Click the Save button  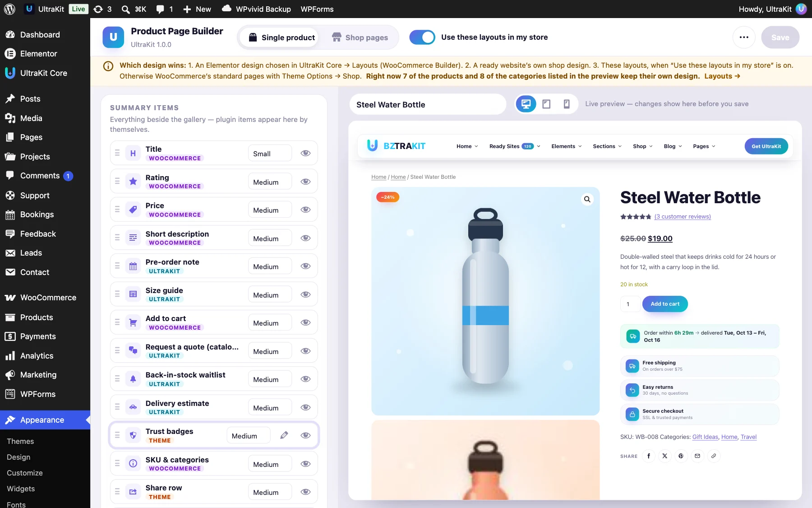[780, 37]
